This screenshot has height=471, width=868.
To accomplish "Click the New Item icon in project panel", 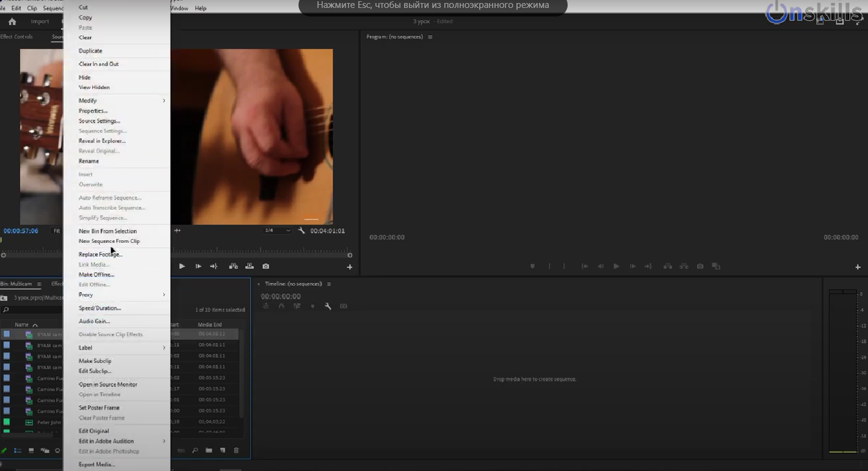I will 223,451.
